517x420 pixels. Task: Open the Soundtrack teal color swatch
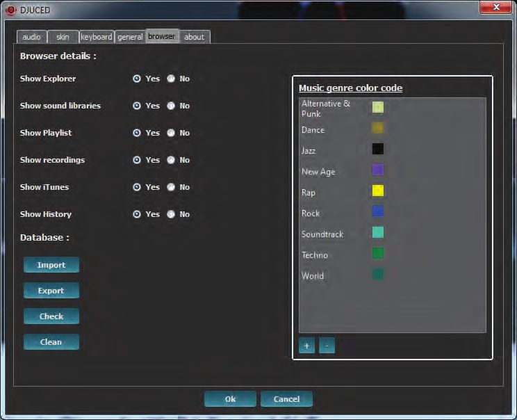[x=378, y=232]
